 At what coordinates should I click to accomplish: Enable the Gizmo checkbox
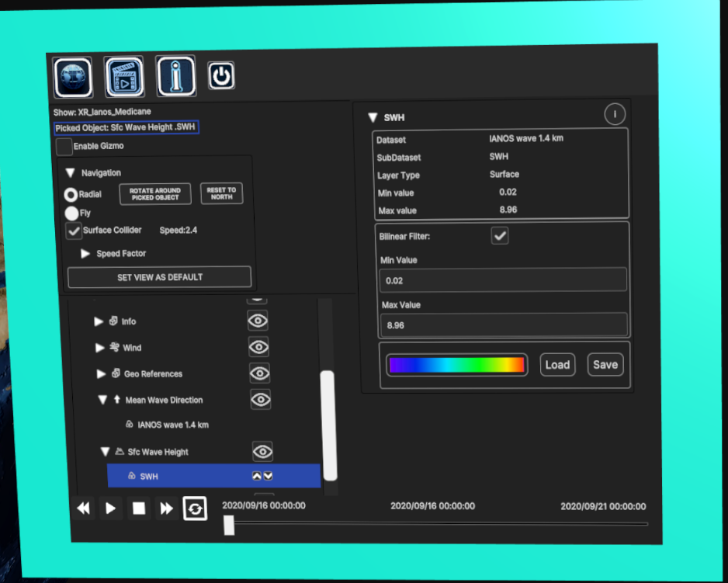tap(64, 146)
